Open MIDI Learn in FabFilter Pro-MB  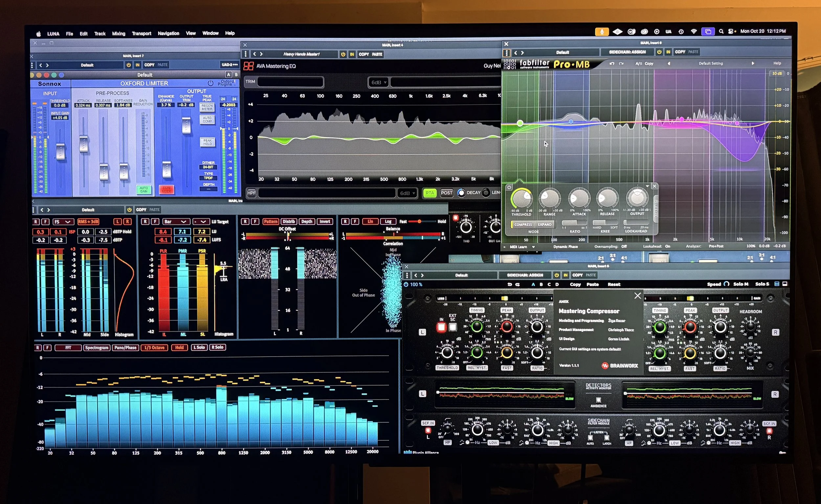519,247
